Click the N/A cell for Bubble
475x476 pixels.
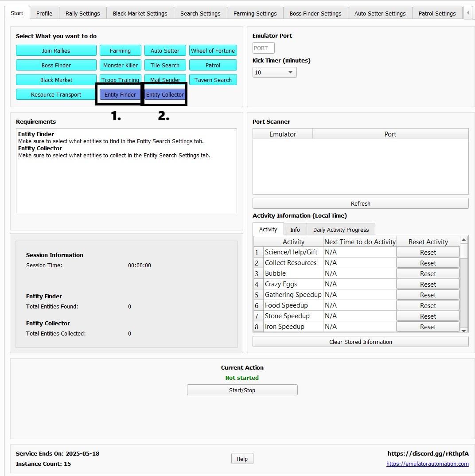click(360, 273)
